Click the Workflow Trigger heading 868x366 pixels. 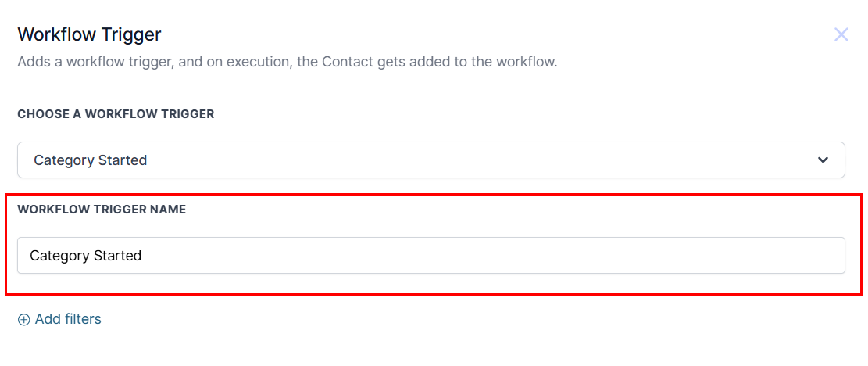point(89,35)
